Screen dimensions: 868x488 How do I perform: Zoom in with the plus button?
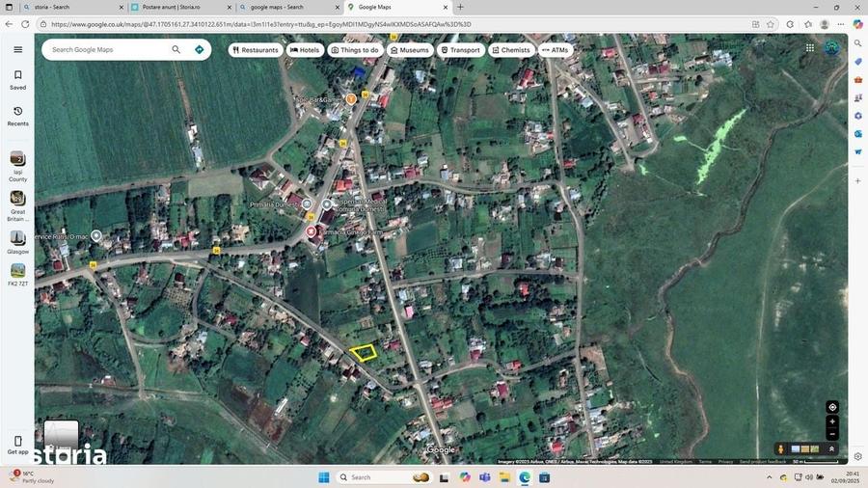click(x=832, y=421)
